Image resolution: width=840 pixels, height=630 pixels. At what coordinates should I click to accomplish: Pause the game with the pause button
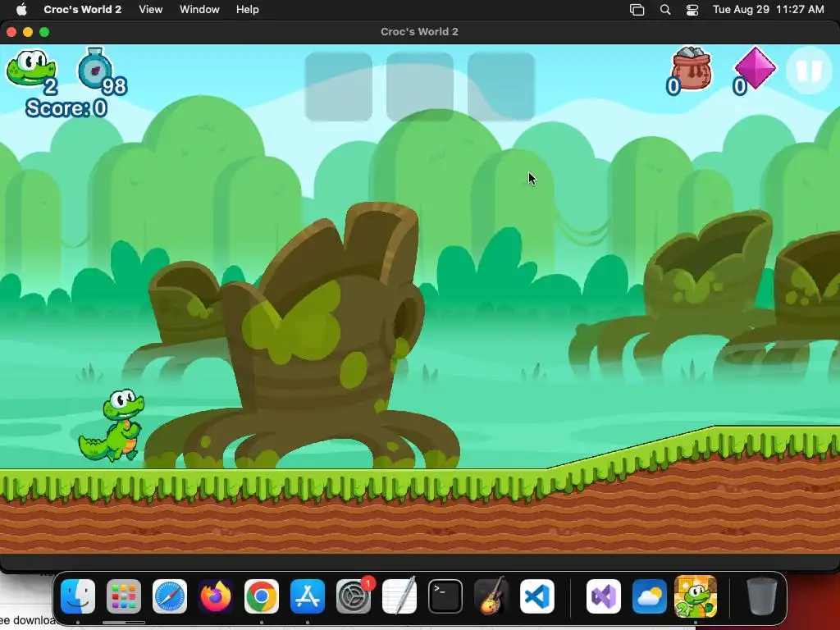809,71
